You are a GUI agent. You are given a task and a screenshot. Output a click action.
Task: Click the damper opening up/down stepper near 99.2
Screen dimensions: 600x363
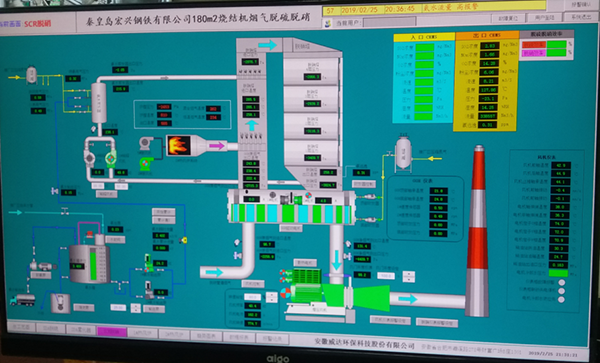click(409, 276)
